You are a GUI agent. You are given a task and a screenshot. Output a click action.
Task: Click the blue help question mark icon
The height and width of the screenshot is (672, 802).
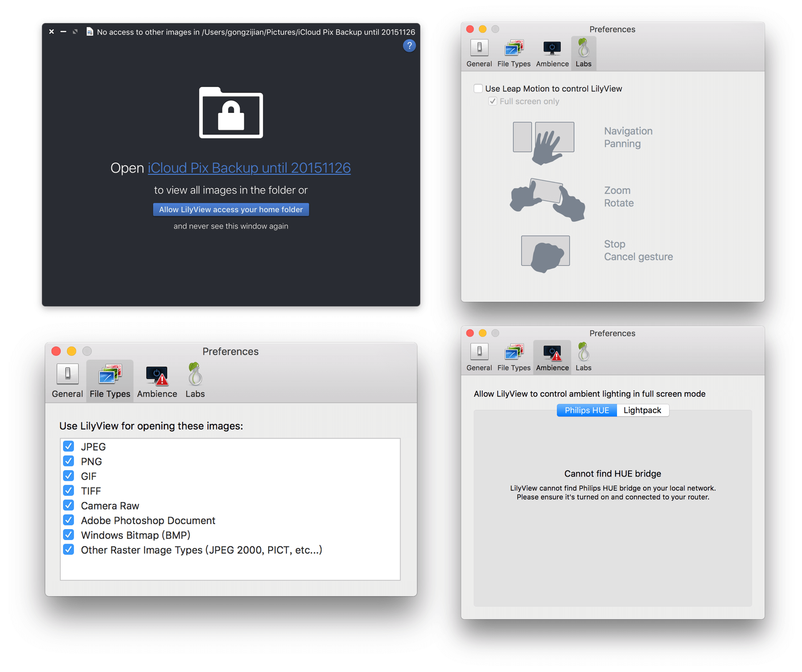point(409,46)
